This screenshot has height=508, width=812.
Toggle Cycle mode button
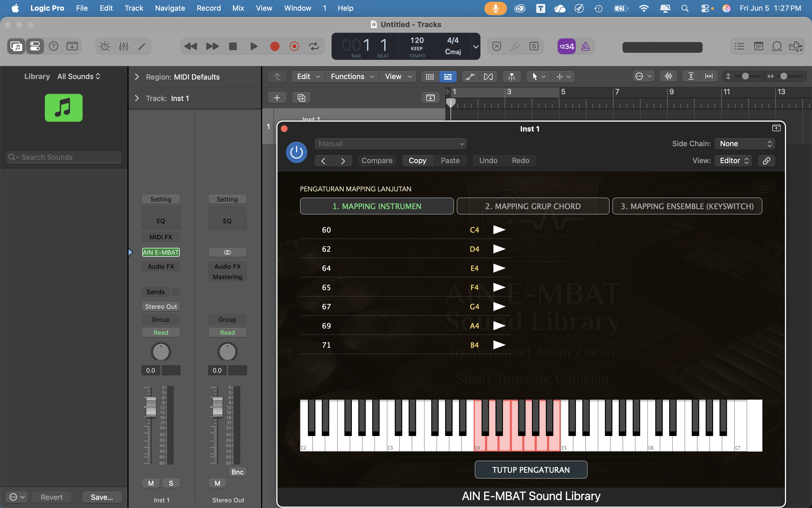[314, 46]
